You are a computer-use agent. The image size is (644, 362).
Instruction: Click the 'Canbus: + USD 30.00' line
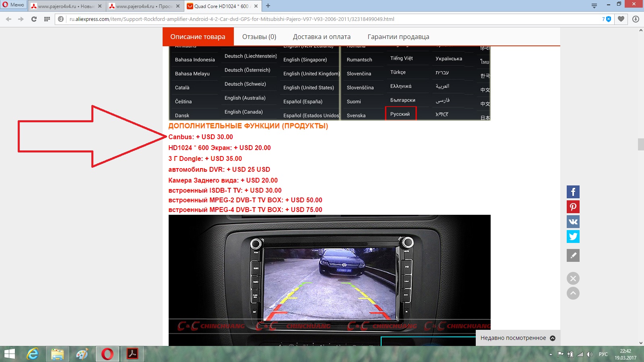tap(200, 137)
